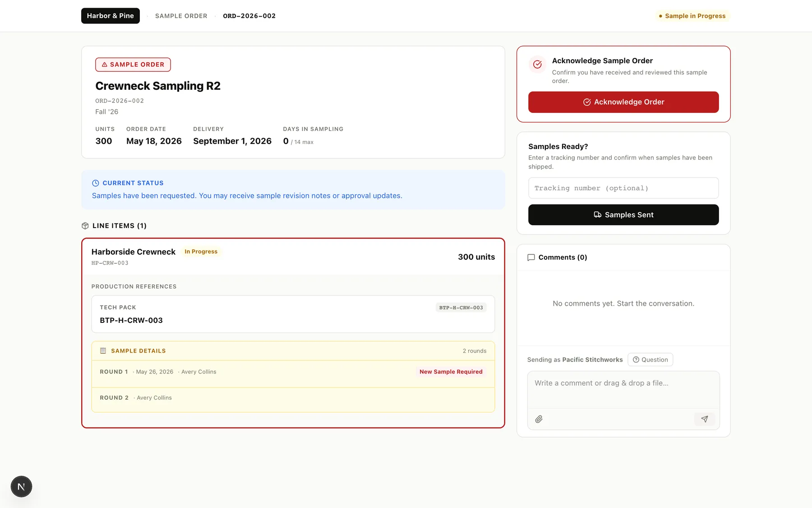Click the Comments (0) header

coord(563,257)
